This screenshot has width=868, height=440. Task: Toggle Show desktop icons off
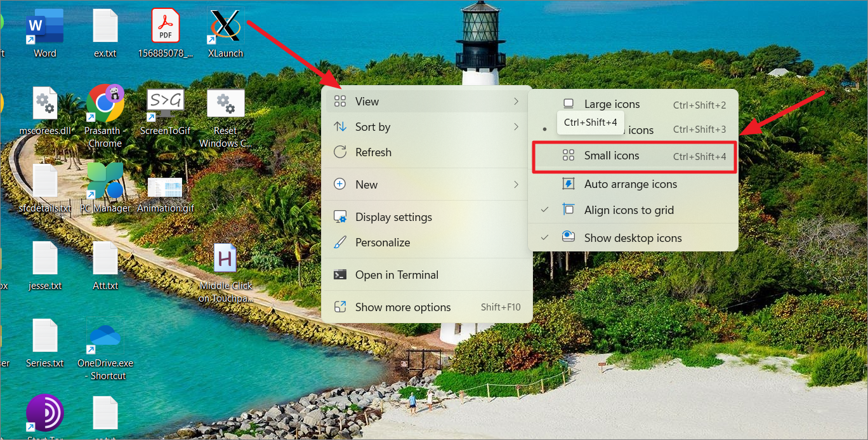[632, 237]
